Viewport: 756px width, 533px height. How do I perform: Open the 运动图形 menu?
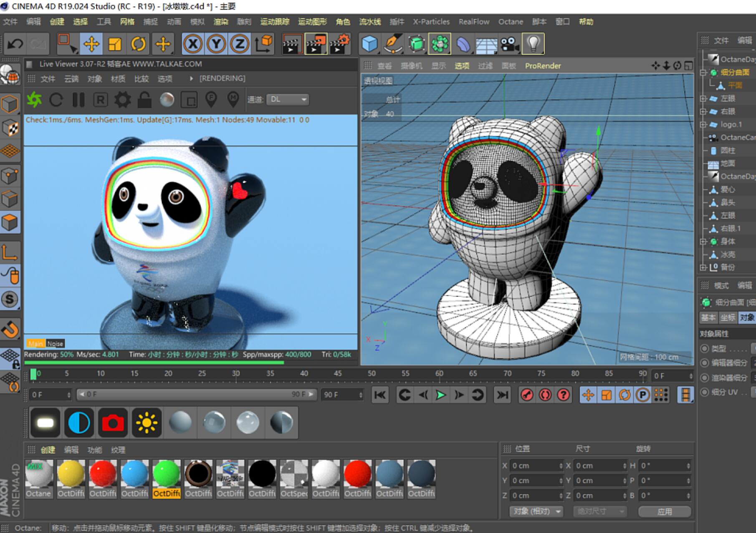[312, 22]
